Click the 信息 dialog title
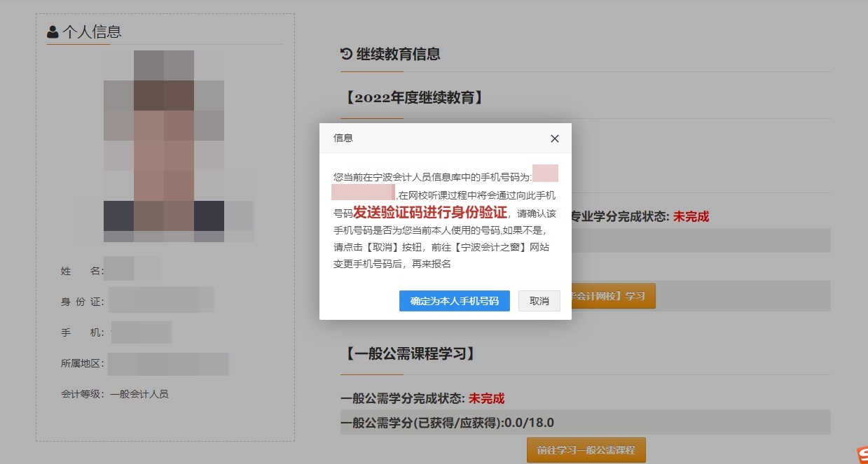Screen dimensions: 868x464 343,139
